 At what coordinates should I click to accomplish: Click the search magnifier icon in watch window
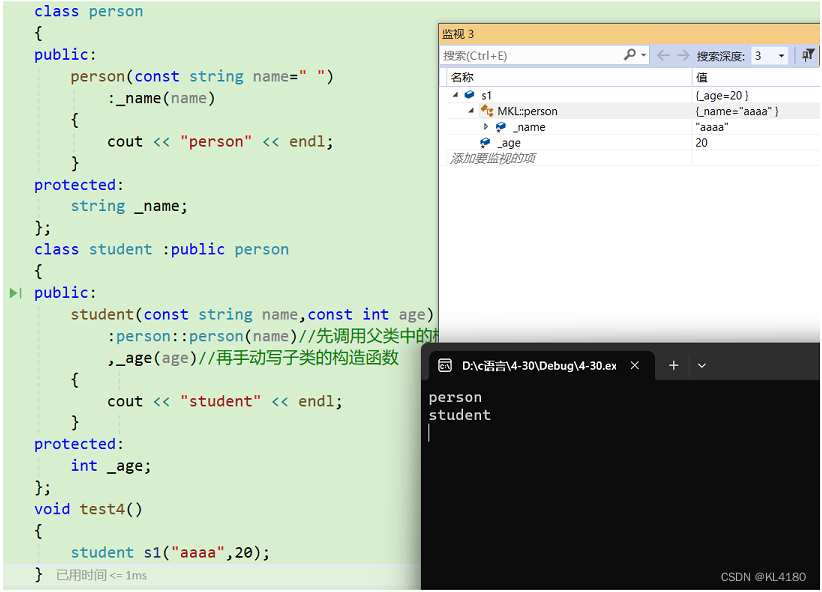(629, 55)
